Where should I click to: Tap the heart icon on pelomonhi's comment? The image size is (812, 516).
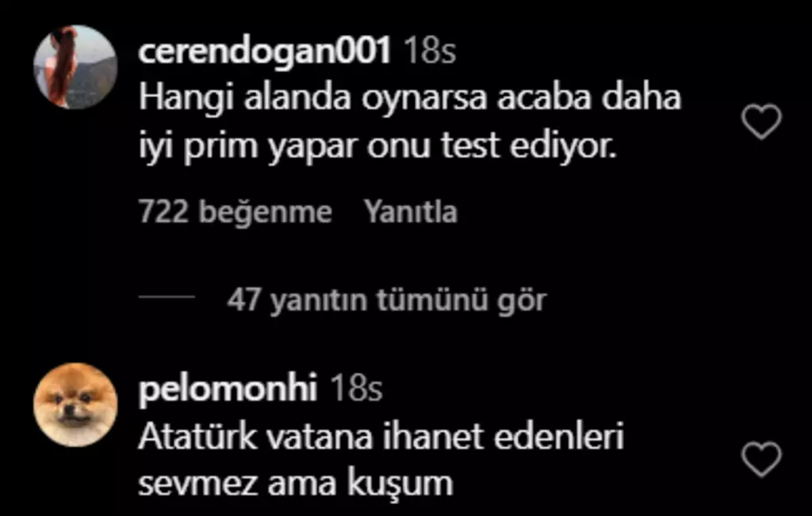pyautogui.click(x=761, y=459)
